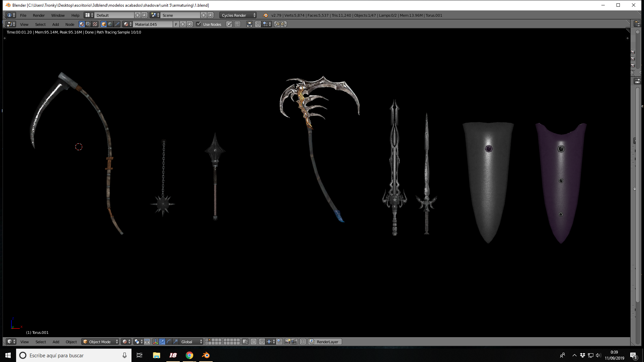The height and width of the screenshot is (362, 644).
Task: Select the Texture nodes tree type icon
Action: 95,24
